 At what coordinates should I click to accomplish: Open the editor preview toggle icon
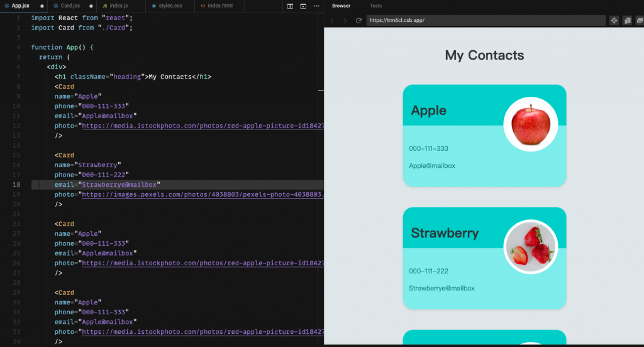pos(303,6)
